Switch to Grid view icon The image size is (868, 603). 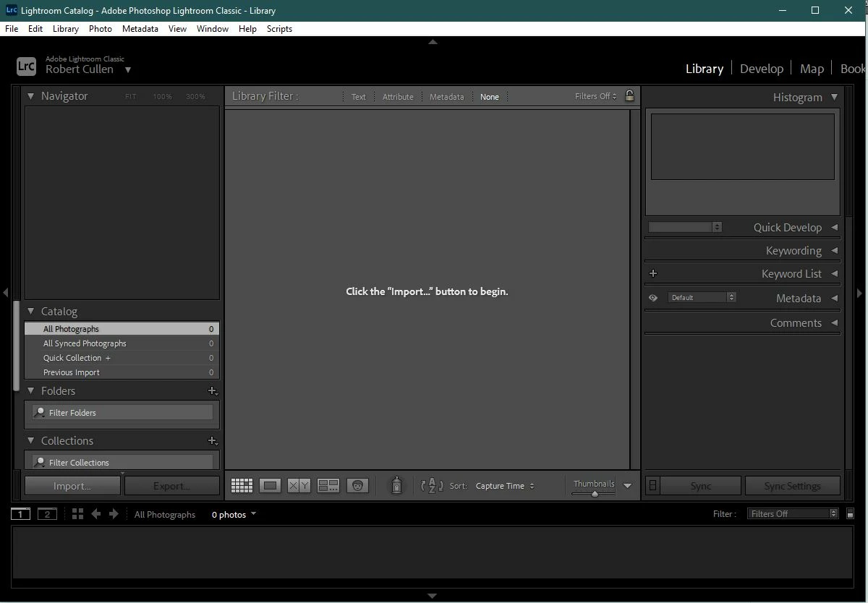(242, 486)
